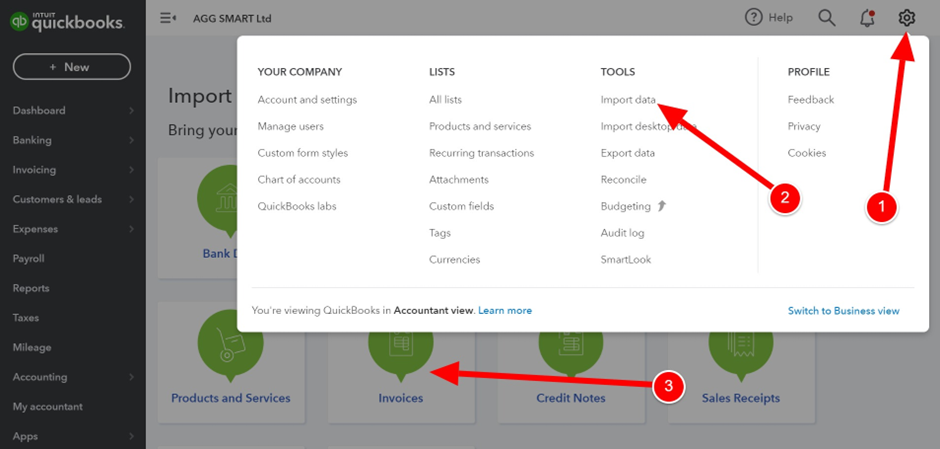
Task: Expand the Customers & leads chevron
Action: (x=131, y=200)
